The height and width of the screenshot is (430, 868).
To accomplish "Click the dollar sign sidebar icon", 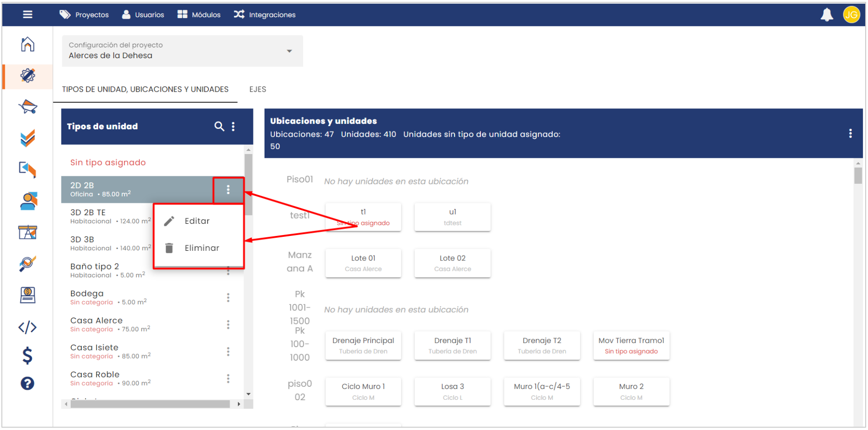I will pos(27,356).
